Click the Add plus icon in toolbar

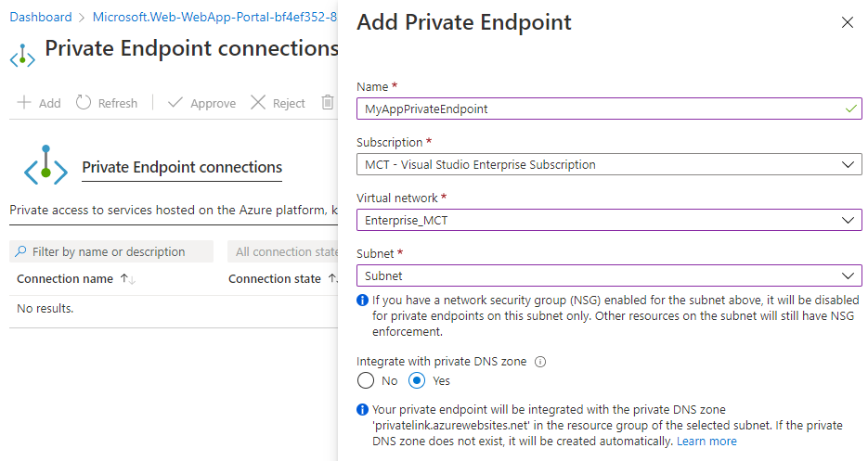pos(24,103)
